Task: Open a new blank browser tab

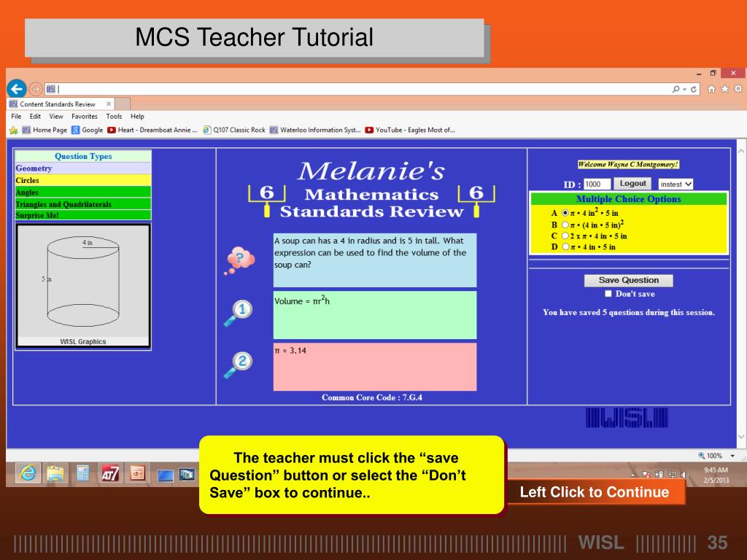Action: 123,104
